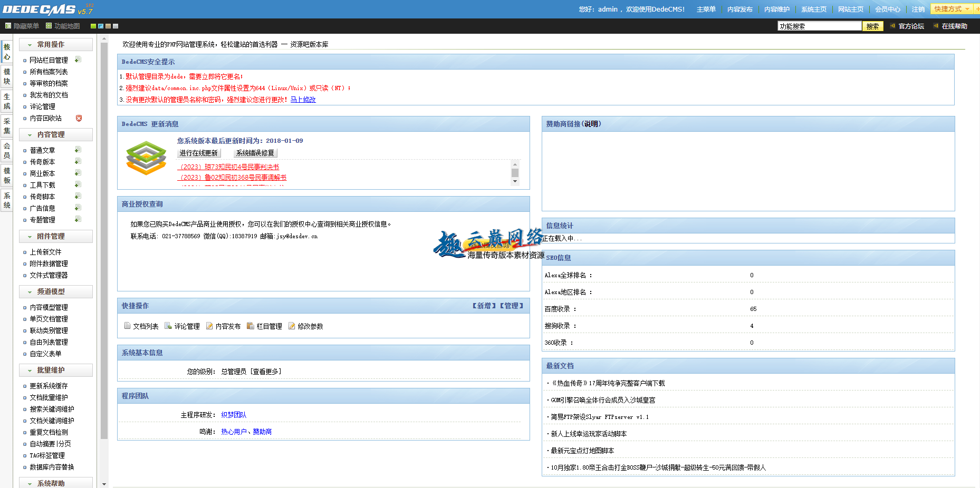Open 会员中心 in top navigation

pos(887,9)
